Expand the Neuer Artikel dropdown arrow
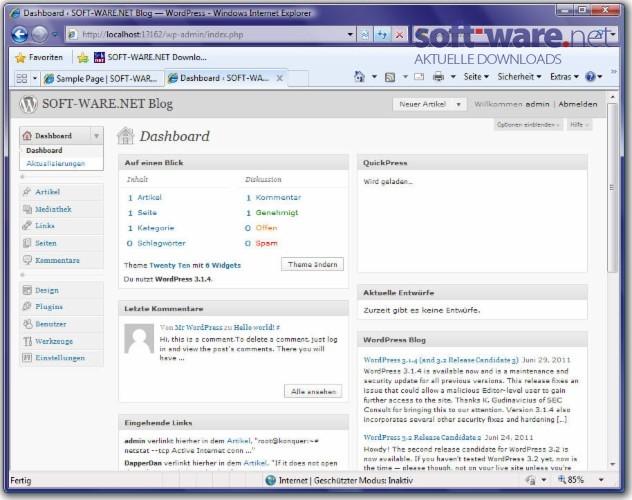 pyautogui.click(x=459, y=104)
